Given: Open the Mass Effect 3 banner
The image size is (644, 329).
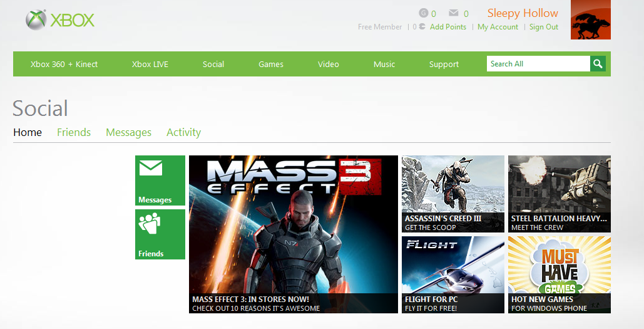Looking at the screenshot, I should coord(294,234).
